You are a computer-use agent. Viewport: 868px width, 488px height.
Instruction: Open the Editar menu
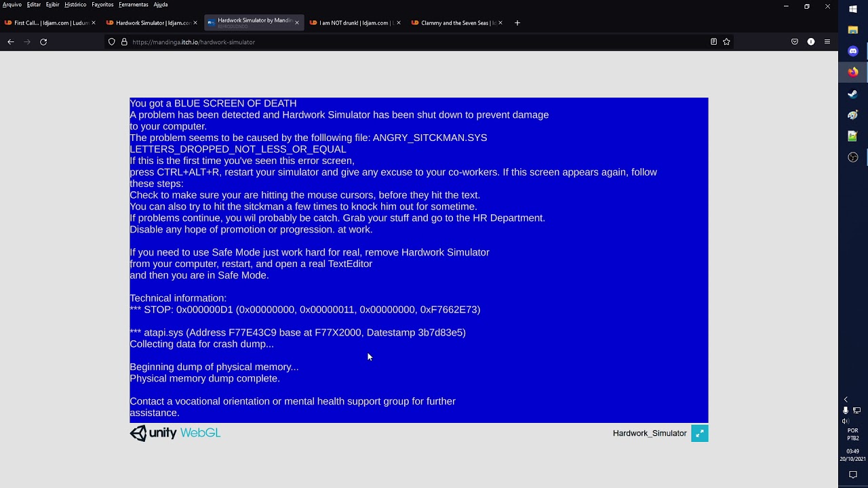pyautogui.click(x=34, y=5)
